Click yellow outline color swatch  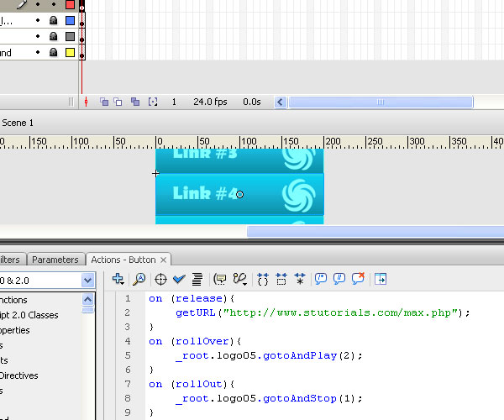tap(70, 52)
